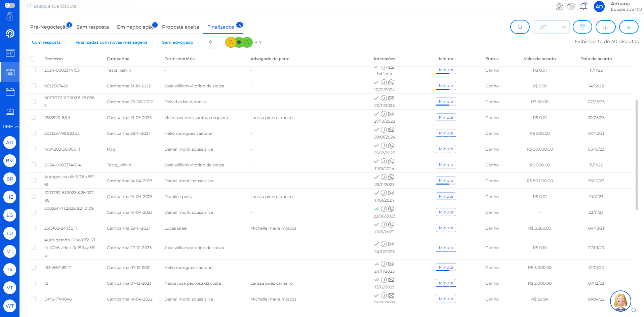Open the UF state dropdown
Image resolution: width=644 pixels, height=317 pixels.
552,27
